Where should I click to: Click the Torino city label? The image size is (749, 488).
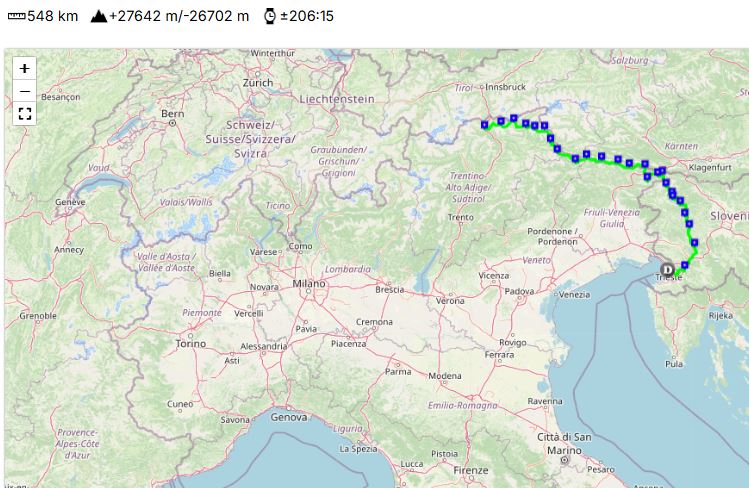click(x=190, y=343)
